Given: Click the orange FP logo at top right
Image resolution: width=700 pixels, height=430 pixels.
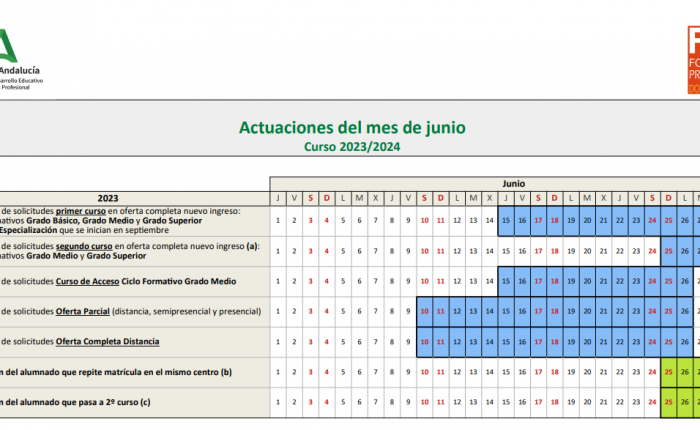Looking at the screenshot, I should click(692, 60).
